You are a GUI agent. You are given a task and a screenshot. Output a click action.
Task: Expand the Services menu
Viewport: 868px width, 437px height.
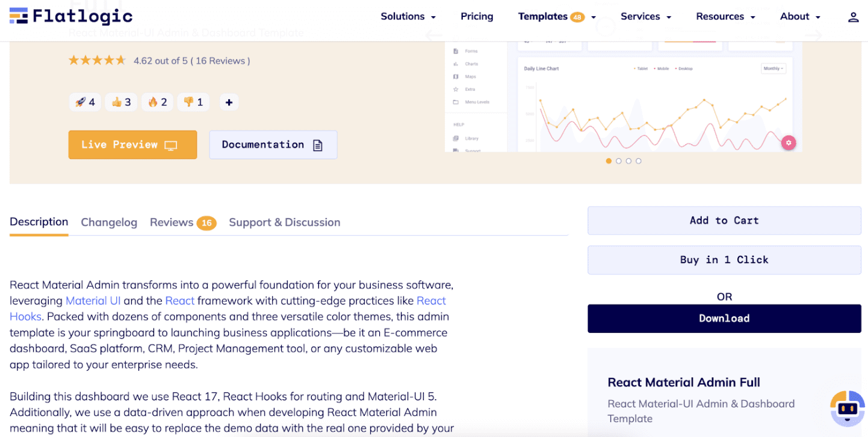(646, 17)
